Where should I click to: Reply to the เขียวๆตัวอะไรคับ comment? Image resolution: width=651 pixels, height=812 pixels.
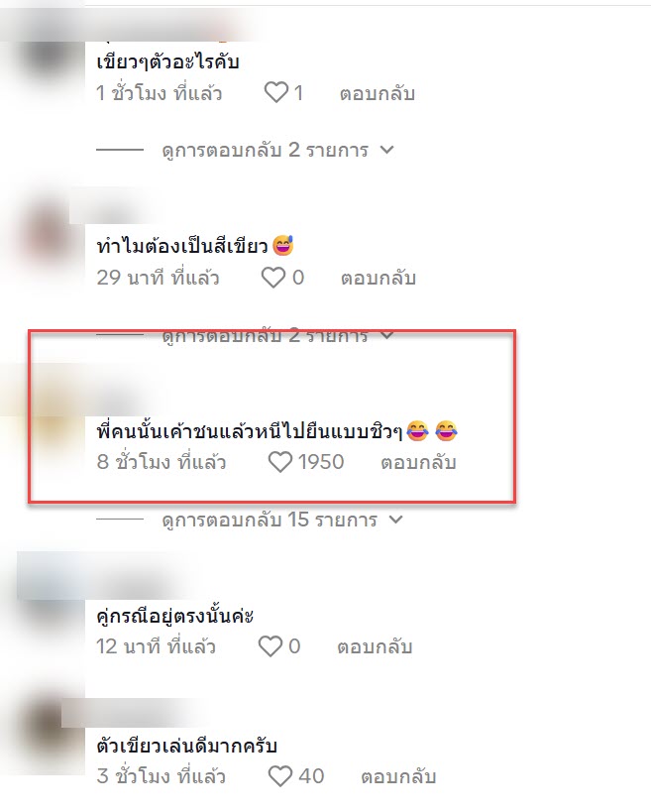pyautogui.click(x=378, y=94)
